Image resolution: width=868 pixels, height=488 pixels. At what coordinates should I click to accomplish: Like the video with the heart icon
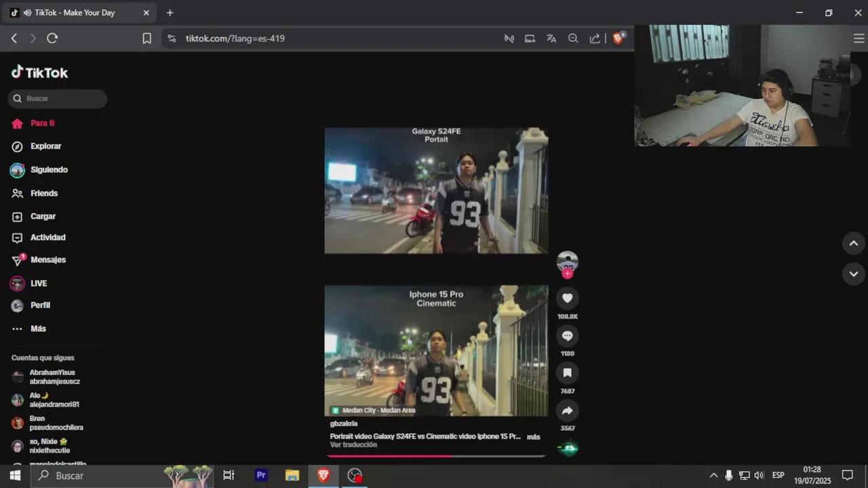[568, 298]
